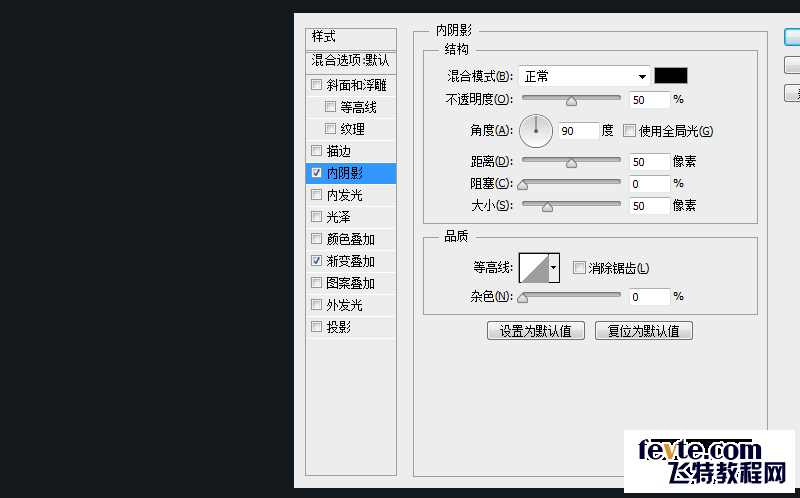Enable the 图案叠加 checkbox

(316, 283)
